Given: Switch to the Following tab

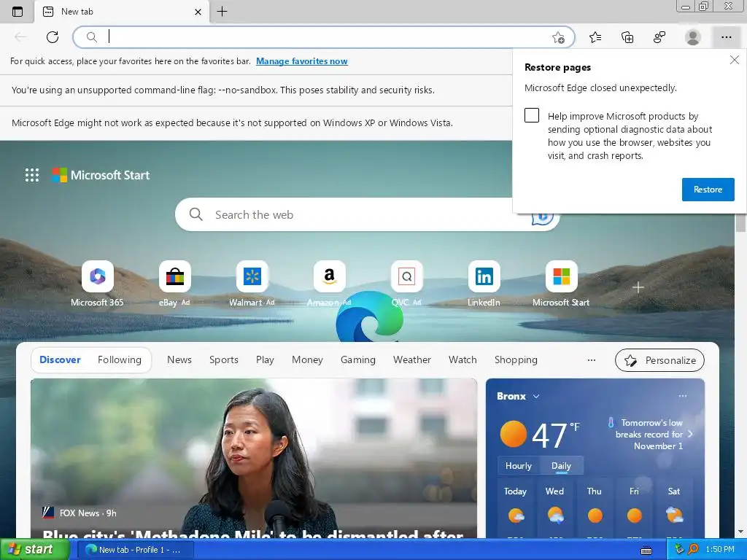Looking at the screenshot, I should (120, 359).
